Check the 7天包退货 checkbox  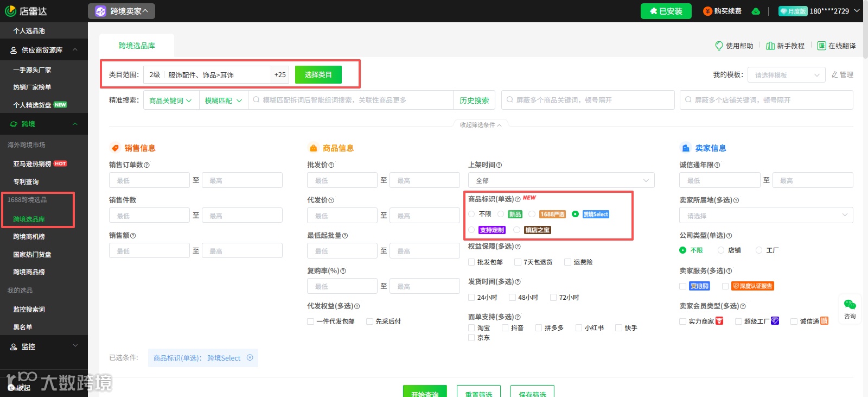(518, 262)
